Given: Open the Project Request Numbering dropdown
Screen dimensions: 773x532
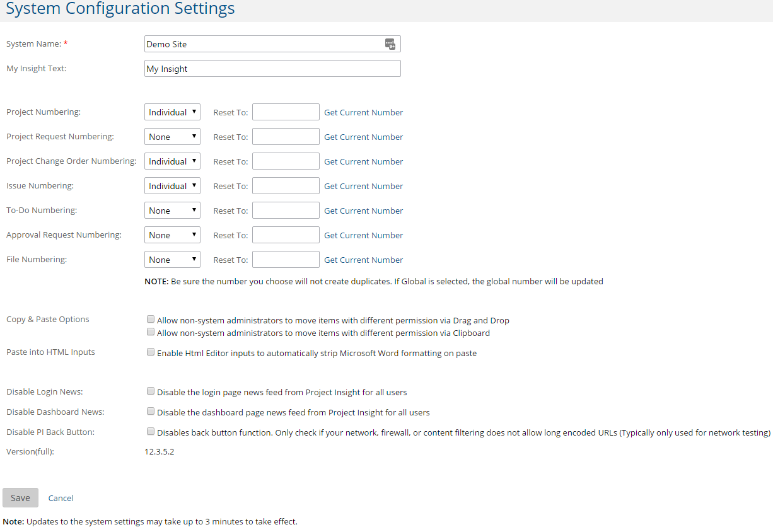Looking at the screenshot, I should tap(172, 137).
